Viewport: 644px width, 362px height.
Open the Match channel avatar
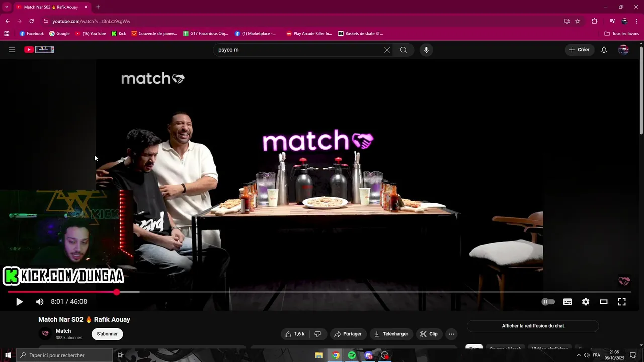point(45,333)
